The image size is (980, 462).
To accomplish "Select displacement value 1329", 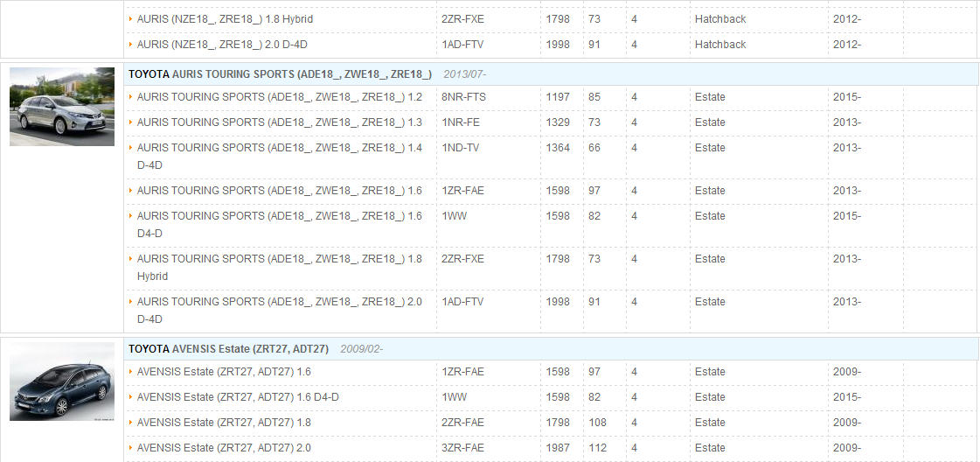I will 558,122.
